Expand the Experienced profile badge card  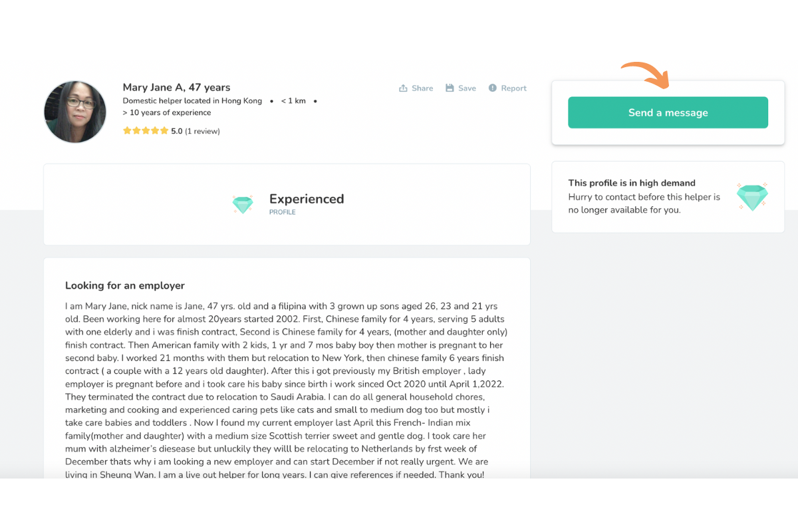pyautogui.click(x=286, y=203)
